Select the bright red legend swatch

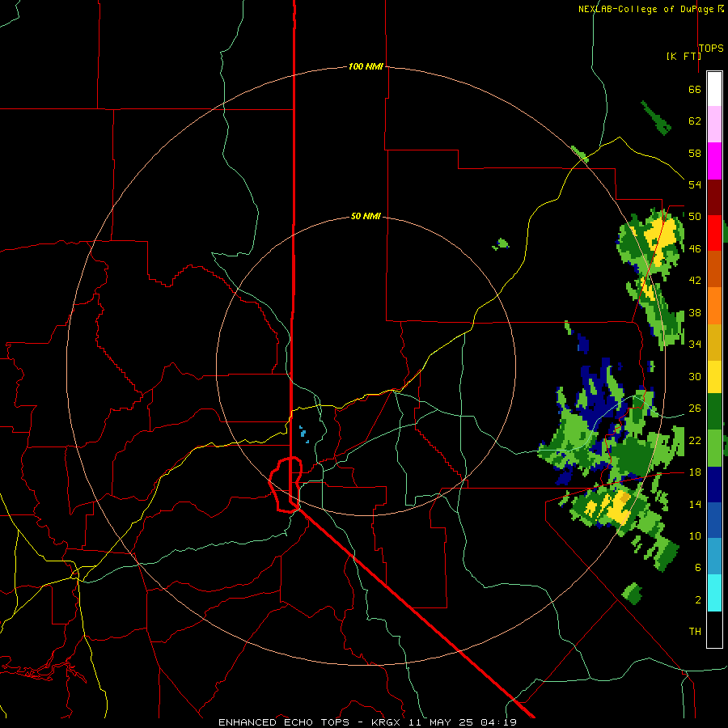point(714,233)
